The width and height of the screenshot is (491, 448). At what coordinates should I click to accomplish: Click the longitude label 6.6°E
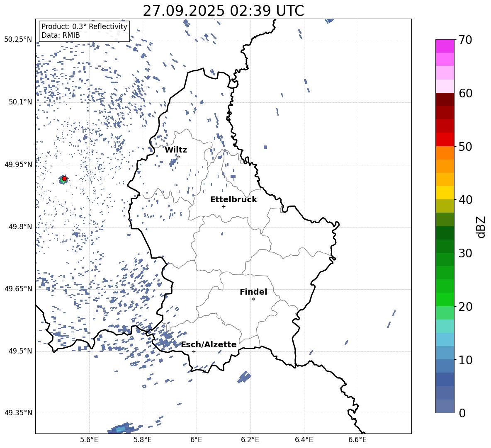357,440
